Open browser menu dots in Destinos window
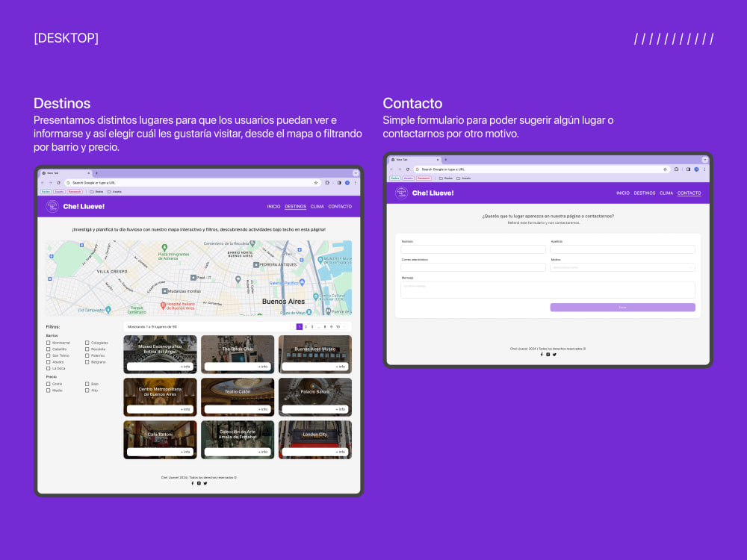Viewport: 747px width, 560px height. click(x=355, y=183)
